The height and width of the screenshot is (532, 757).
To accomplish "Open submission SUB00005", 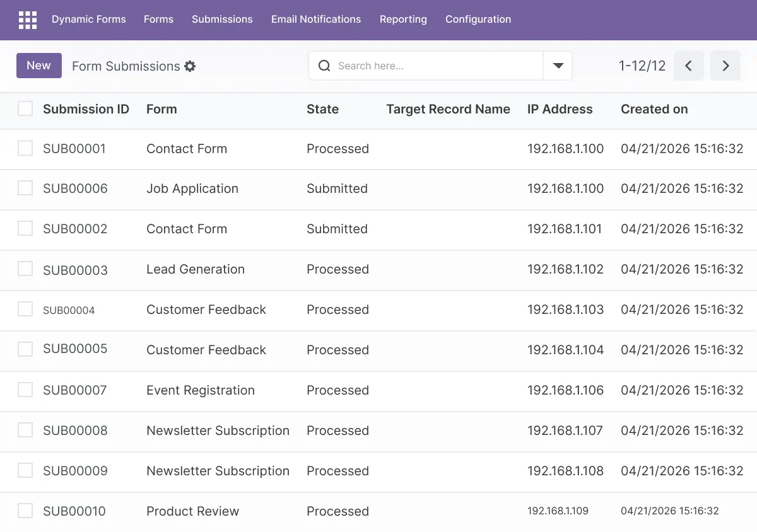I will pos(75,349).
